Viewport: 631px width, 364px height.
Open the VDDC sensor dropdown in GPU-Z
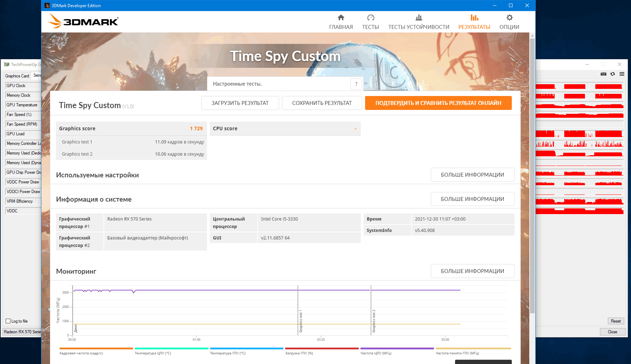23,211
